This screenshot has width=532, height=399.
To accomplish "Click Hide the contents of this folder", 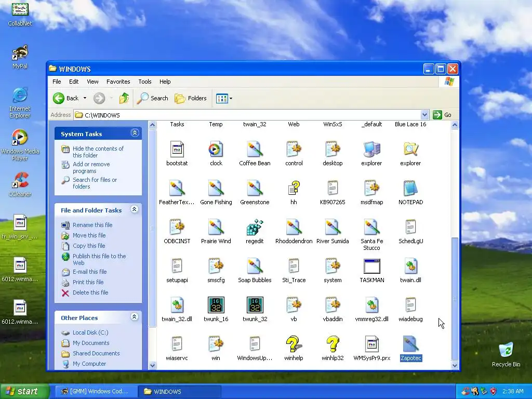I will tap(98, 152).
